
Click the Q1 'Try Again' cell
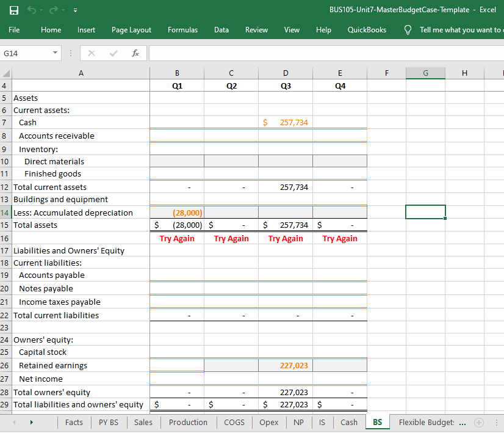click(x=177, y=238)
